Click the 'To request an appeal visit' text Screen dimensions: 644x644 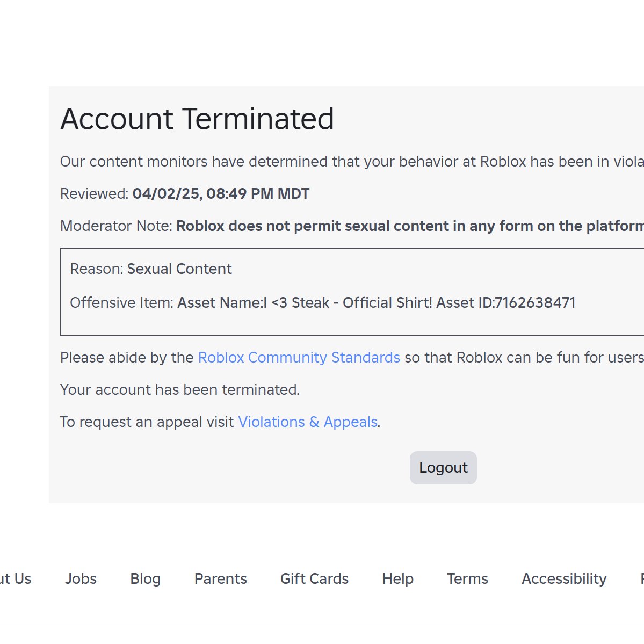tap(147, 422)
